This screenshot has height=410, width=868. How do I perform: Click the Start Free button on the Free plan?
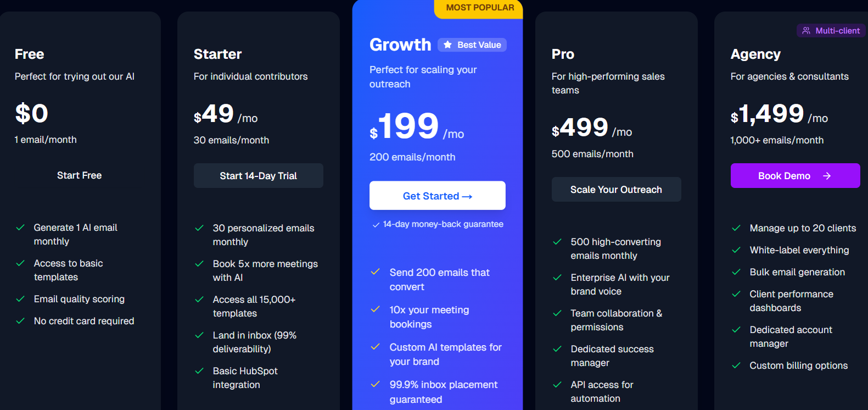[79, 175]
